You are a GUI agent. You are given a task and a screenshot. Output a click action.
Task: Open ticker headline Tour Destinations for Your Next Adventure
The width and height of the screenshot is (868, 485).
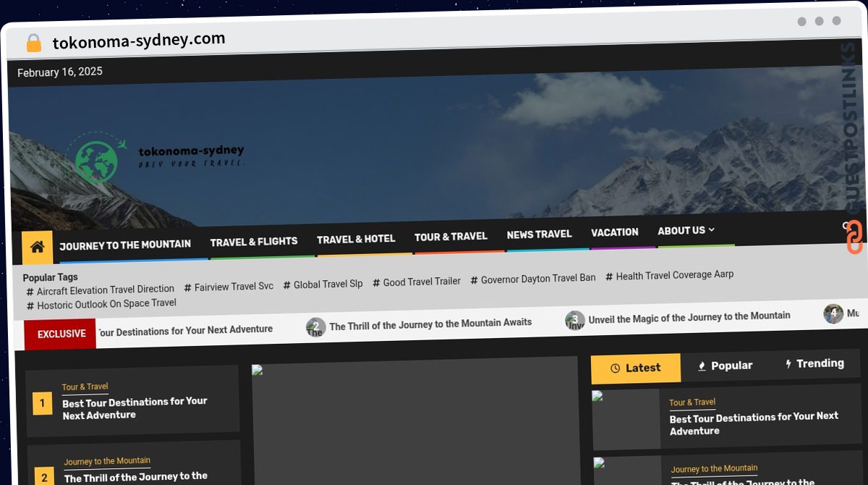185,331
